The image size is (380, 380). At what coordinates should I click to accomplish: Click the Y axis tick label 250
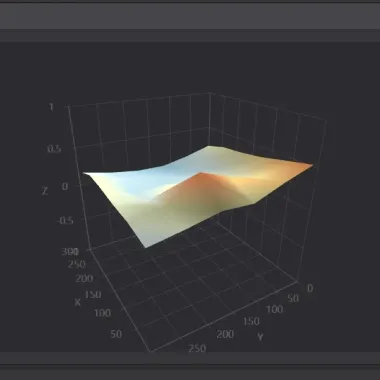pos(197,348)
